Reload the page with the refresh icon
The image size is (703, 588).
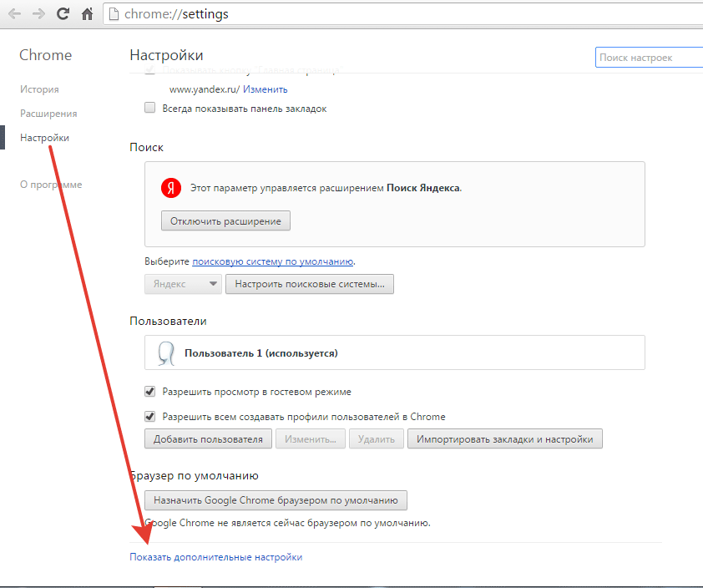coord(63,14)
